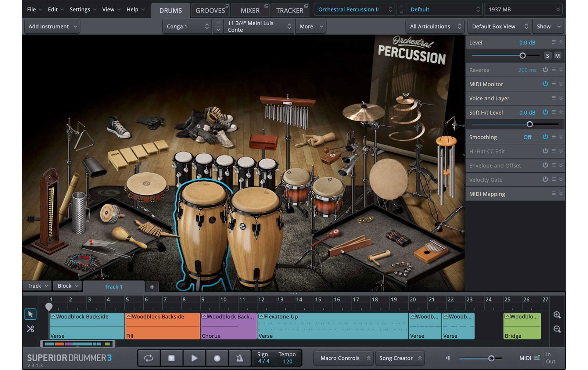
Task: Click the tambourine instrument
Action: (x=147, y=187)
